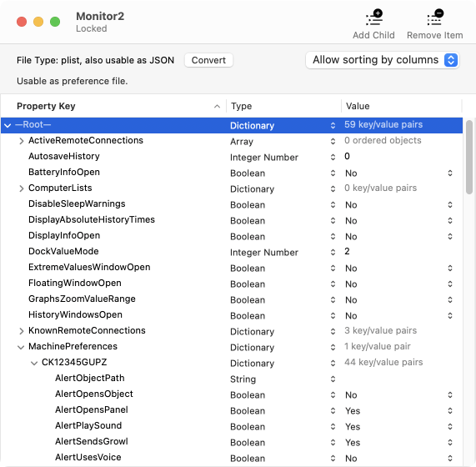This screenshot has height=467, width=476.
Task: Select the DisplayInfoOpen key
Action: [x=64, y=235]
